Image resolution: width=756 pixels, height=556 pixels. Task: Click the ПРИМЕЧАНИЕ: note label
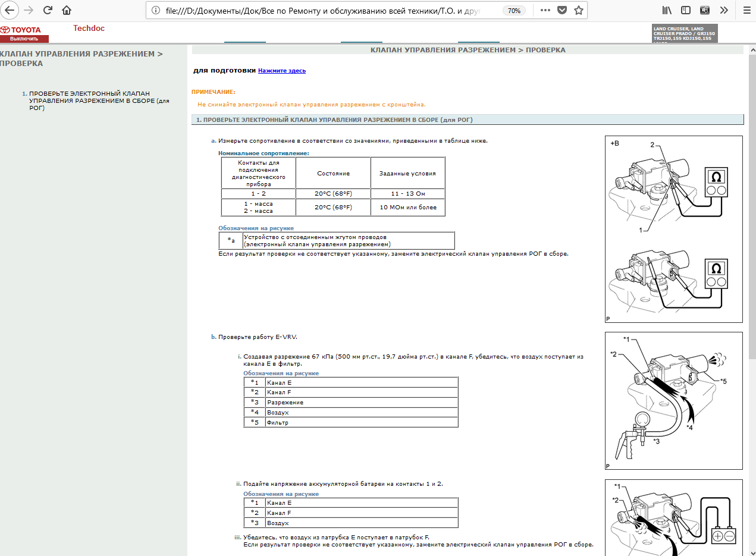pyautogui.click(x=214, y=92)
